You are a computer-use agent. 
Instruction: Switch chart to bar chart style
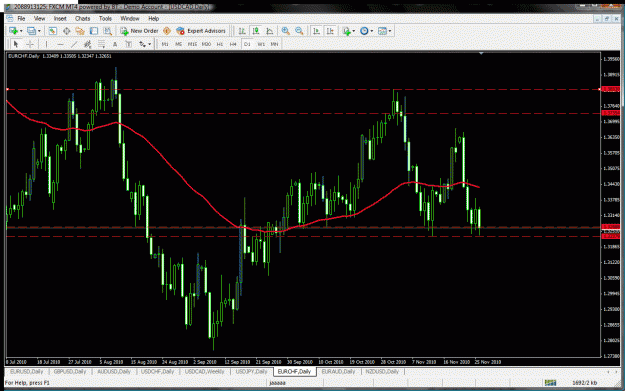tap(242, 31)
